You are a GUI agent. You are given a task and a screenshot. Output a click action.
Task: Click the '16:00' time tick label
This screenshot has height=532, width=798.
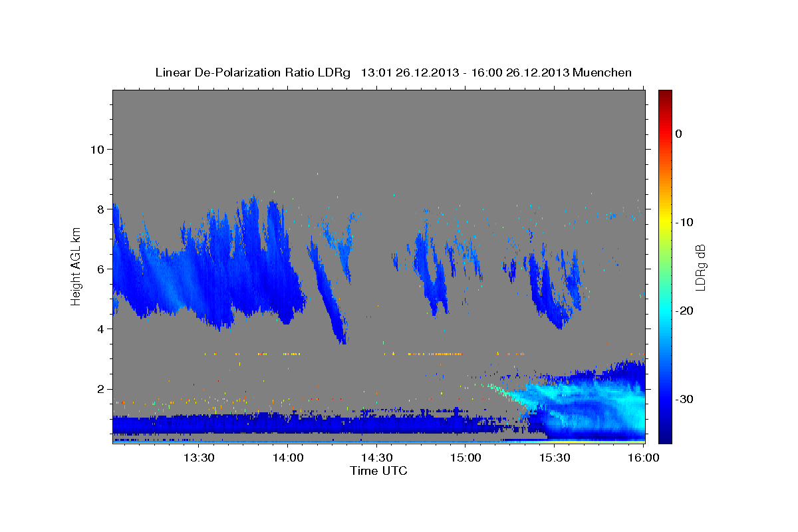pyautogui.click(x=644, y=458)
